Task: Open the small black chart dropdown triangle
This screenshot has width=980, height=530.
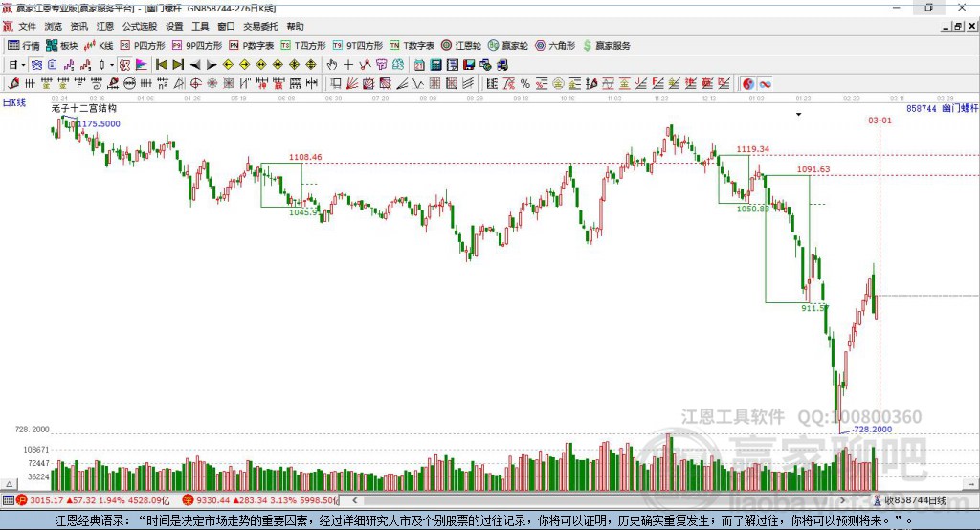Action: pos(799,115)
